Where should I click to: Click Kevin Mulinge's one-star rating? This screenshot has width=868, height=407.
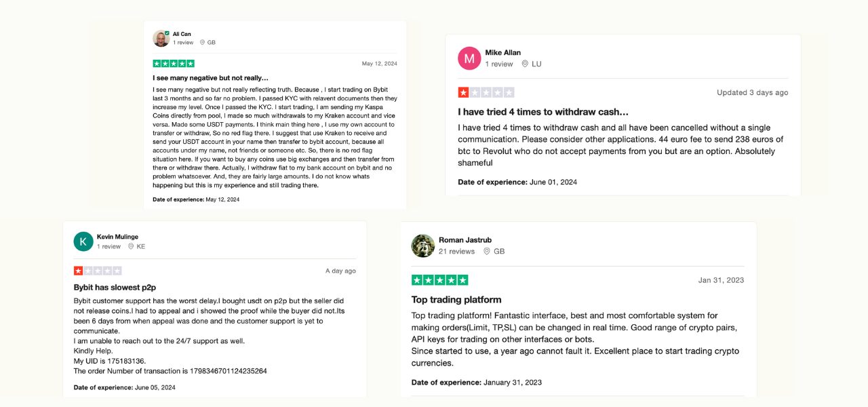pyautogui.click(x=98, y=271)
